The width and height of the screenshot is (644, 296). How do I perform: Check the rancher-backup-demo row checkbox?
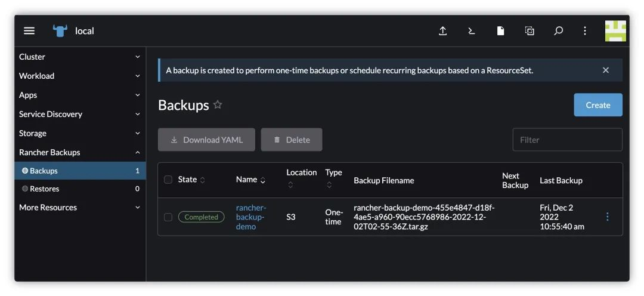[168, 217]
